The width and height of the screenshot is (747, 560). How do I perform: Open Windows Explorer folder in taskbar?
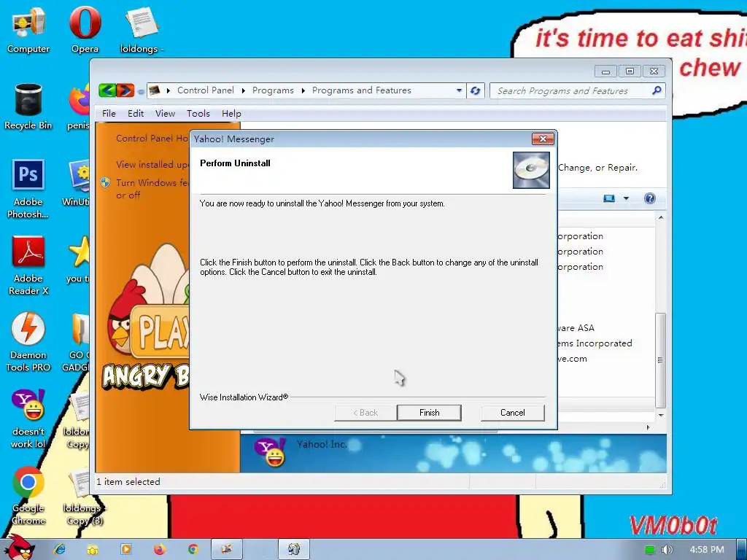pyautogui.click(x=93, y=550)
